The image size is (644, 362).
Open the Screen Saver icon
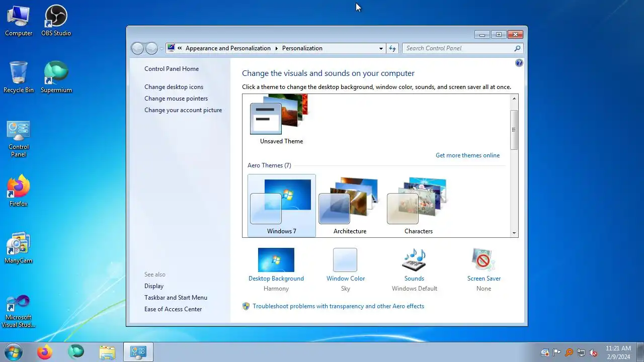click(x=484, y=260)
